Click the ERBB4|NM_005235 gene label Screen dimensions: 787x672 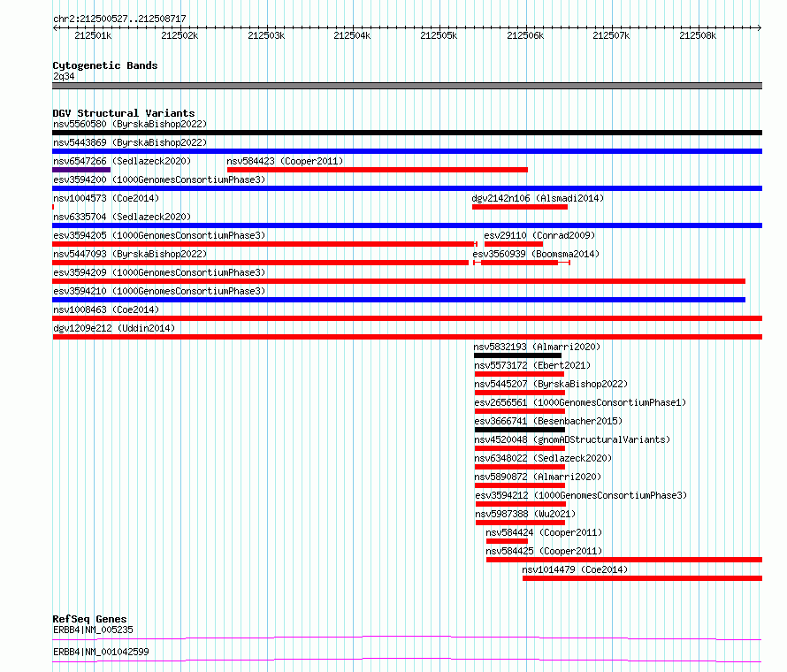pyautogui.click(x=93, y=630)
